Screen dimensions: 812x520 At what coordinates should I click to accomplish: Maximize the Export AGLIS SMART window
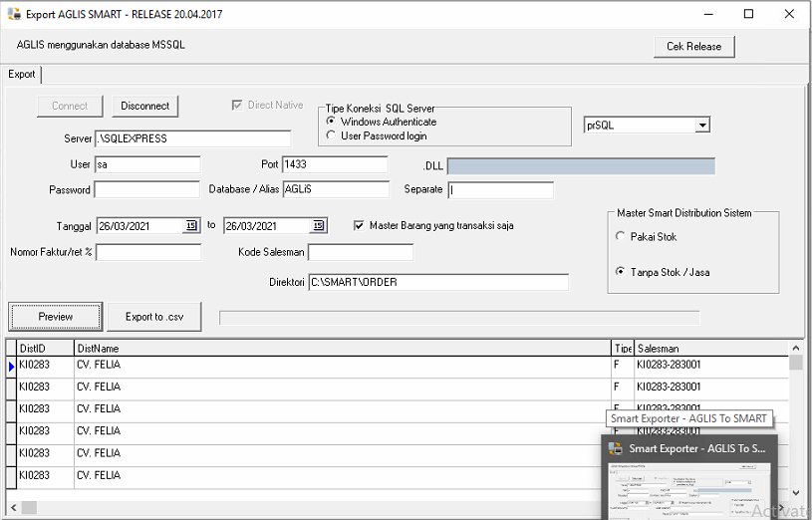click(x=749, y=14)
